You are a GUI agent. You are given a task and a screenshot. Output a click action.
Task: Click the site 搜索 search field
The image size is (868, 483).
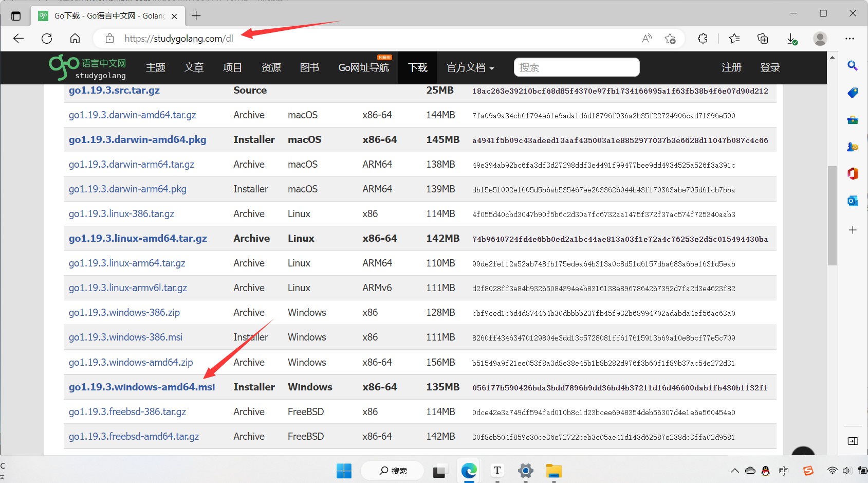576,67
